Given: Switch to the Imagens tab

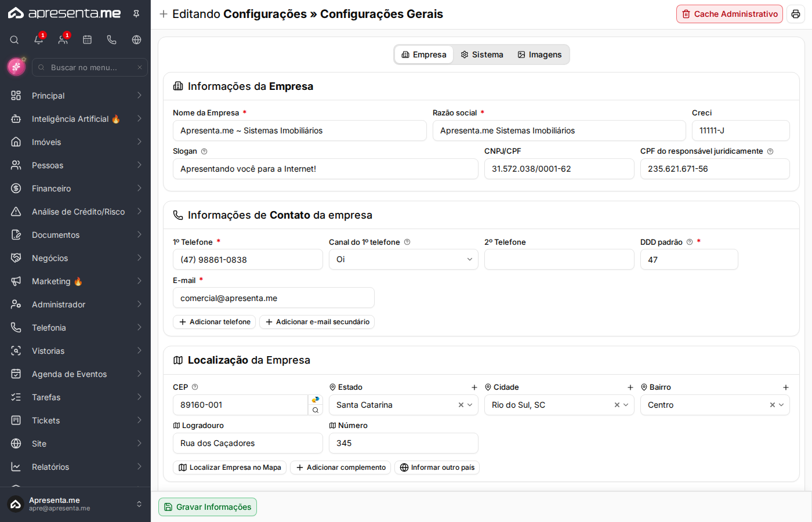Looking at the screenshot, I should tap(539, 55).
